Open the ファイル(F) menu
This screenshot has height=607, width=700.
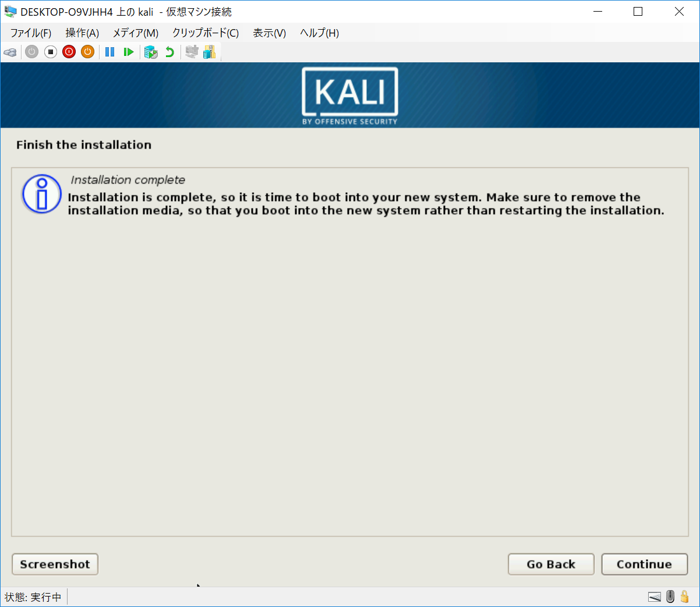click(x=31, y=33)
